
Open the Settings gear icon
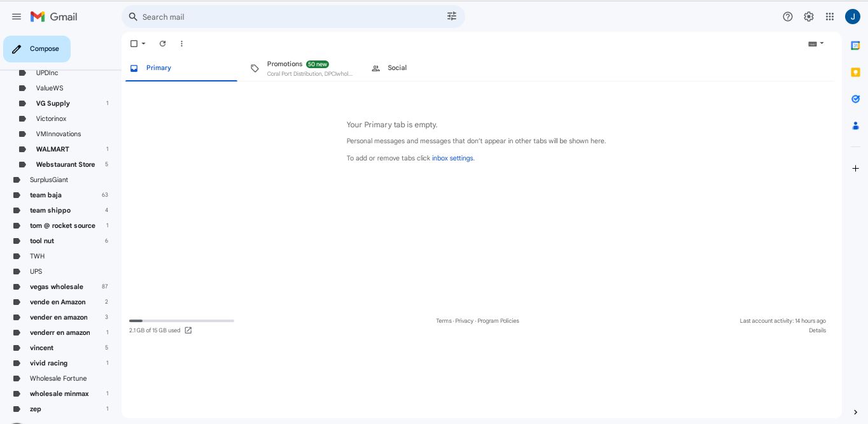pyautogui.click(x=809, y=17)
